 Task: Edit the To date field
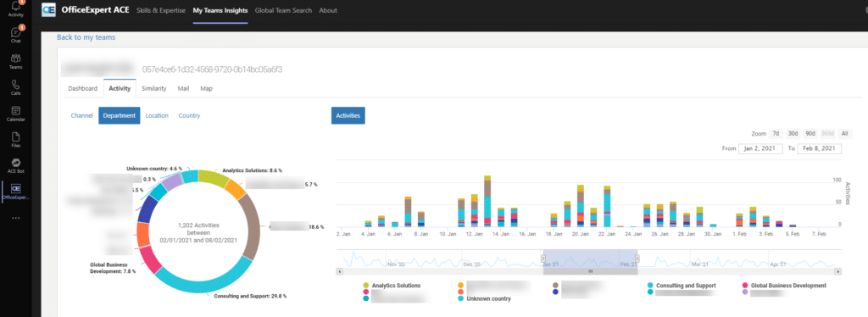[x=820, y=149]
